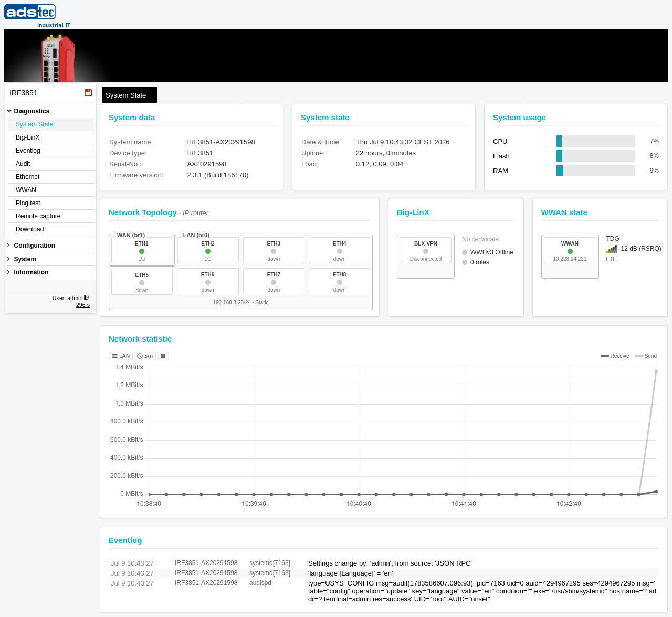Viewport: 672px width, 617px height.
Task: Click the serial number AX20291598 value
Action: tap(207, 164)
